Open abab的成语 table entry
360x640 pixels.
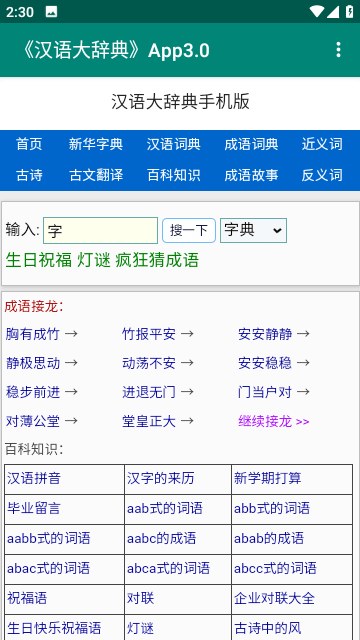click(x=269, y=539)
